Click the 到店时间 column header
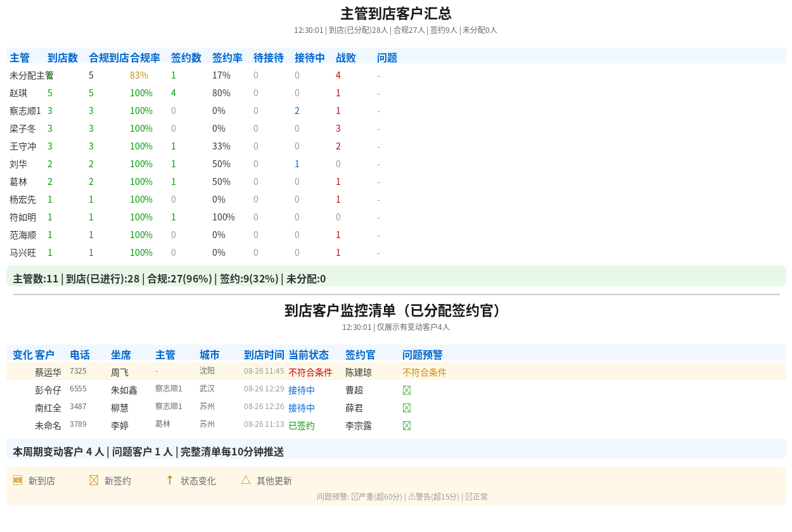The width and height of the screenshot is (792, 532). pos(264,355)
